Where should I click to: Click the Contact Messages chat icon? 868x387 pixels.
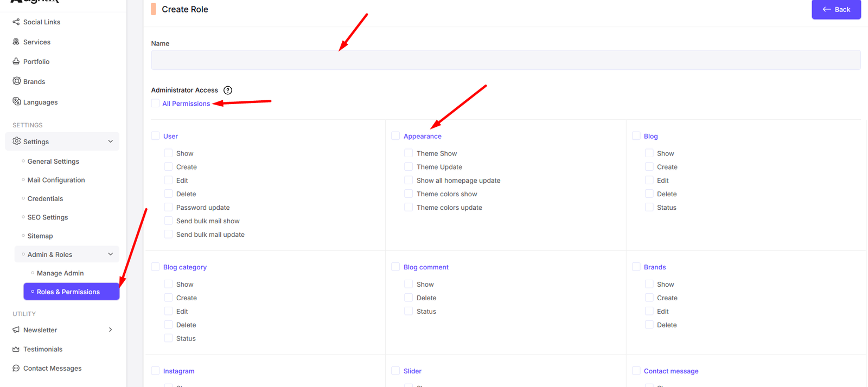(16, 368)
